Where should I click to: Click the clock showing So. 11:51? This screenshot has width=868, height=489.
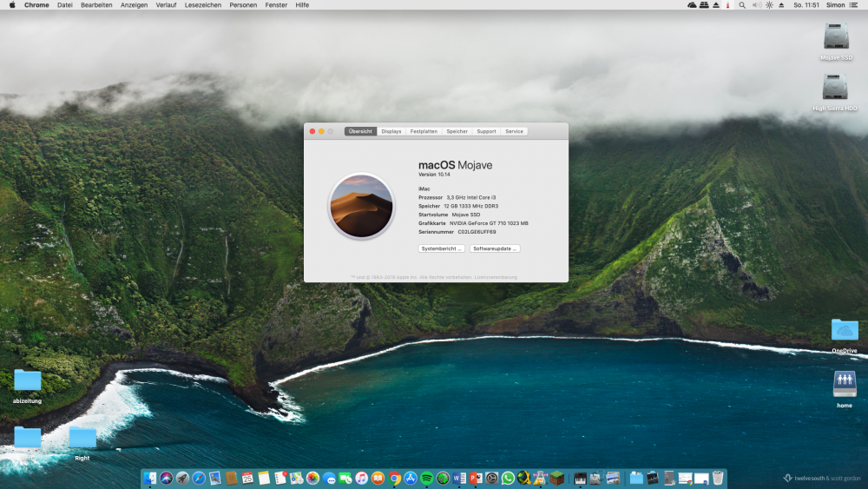[x=806, y=5]
